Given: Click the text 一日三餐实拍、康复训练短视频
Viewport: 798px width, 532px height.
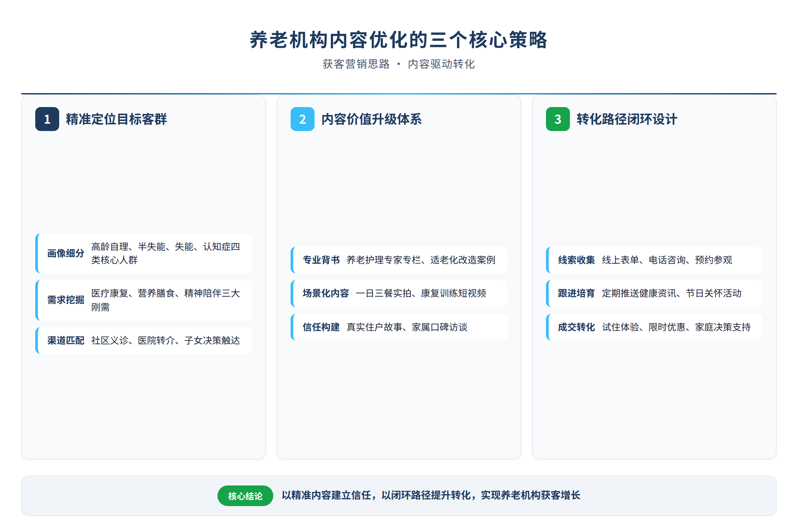Looking at the screenshot, I should pyautogui.click(x=421, y=293).
